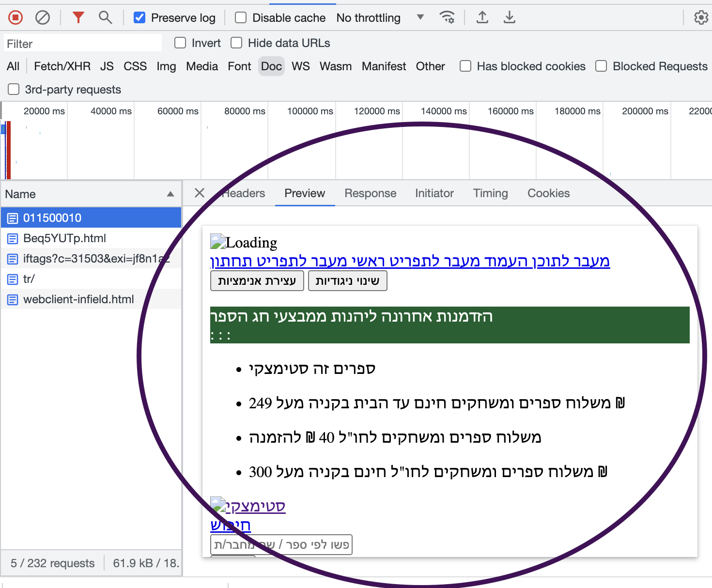
Task: Click the 20000 ms timeline marker
Action: coord(44,111)
